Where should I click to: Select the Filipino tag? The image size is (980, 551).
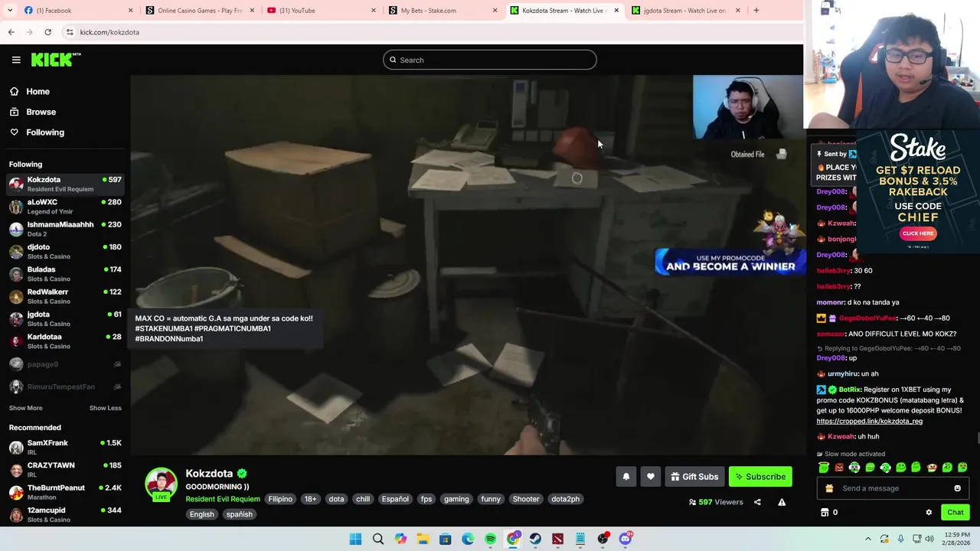click(x=280, y=499)
